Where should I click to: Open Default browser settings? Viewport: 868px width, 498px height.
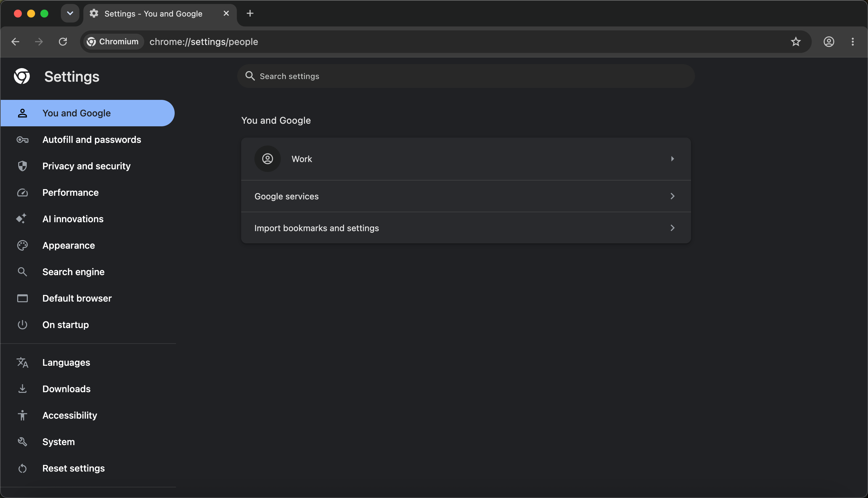[88, 298]
